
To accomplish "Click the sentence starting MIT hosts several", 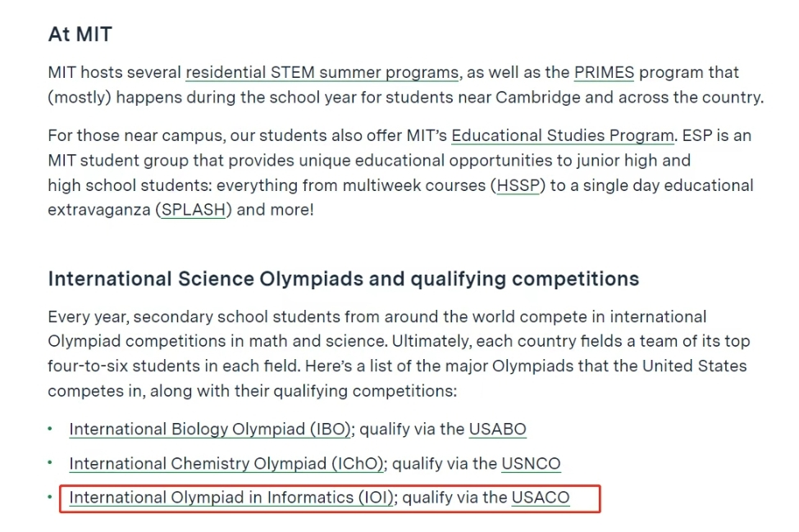I will click(x=406, y=84).
